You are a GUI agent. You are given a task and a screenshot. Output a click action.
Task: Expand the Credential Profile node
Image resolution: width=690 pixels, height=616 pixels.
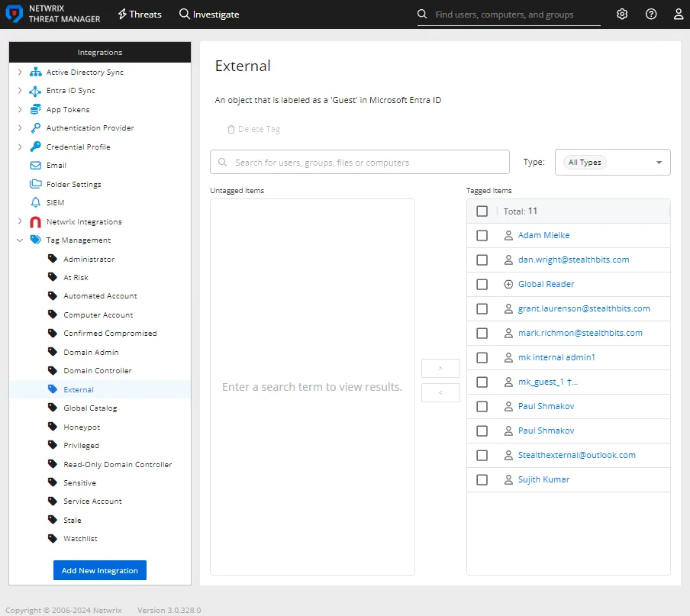[x=20, y=147]
